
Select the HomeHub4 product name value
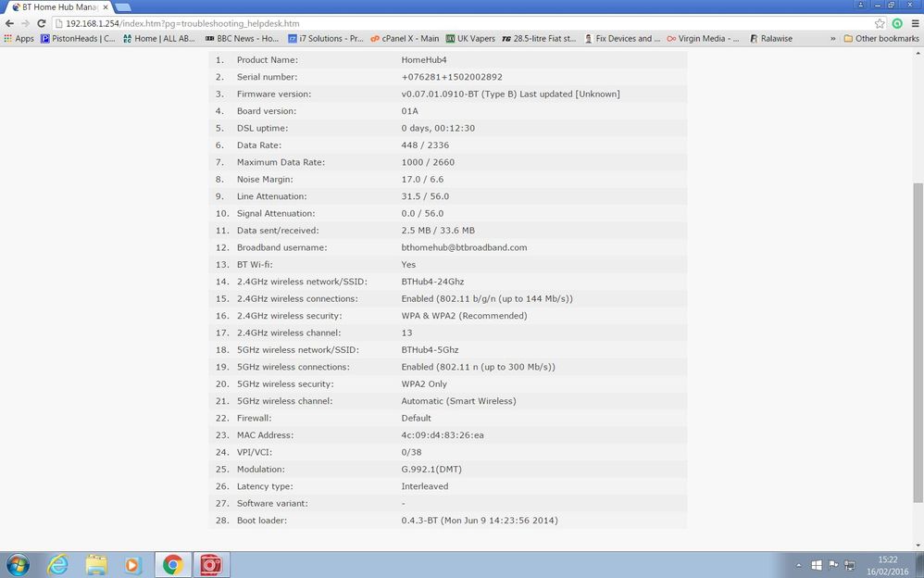pyautogui.click(x=424, y=59)
